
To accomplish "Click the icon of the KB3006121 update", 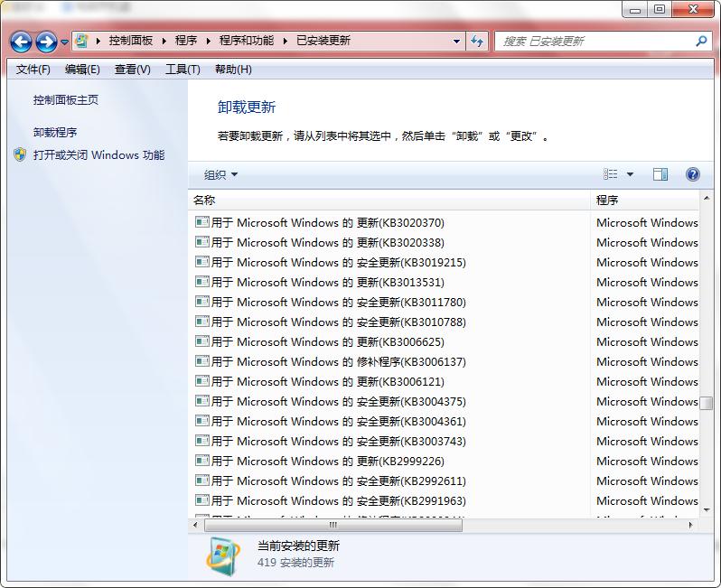I will coord(201,381).
